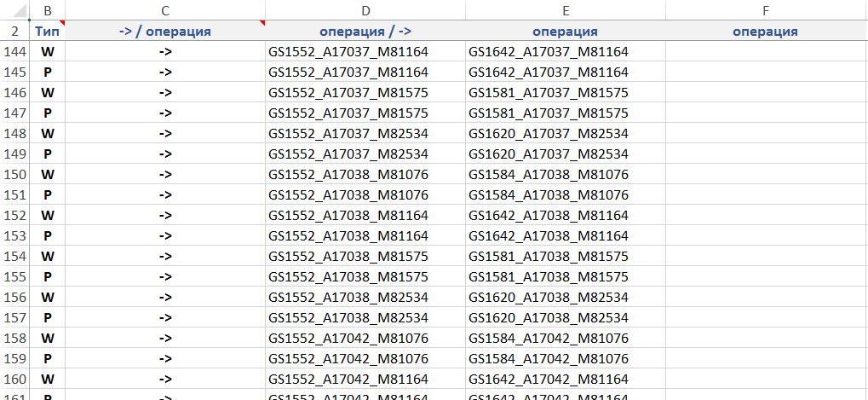Select row 2 header number
The width and height of the screenshot is (868, 400).
pos(14,31)
